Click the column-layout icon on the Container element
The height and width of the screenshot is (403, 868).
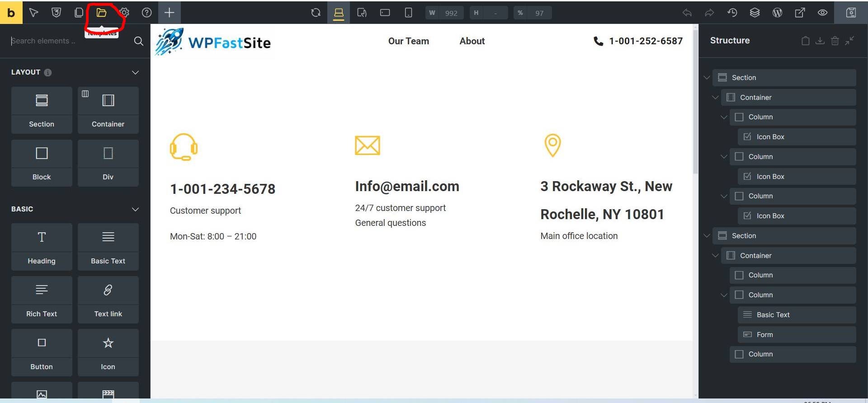tap(85, 94)
